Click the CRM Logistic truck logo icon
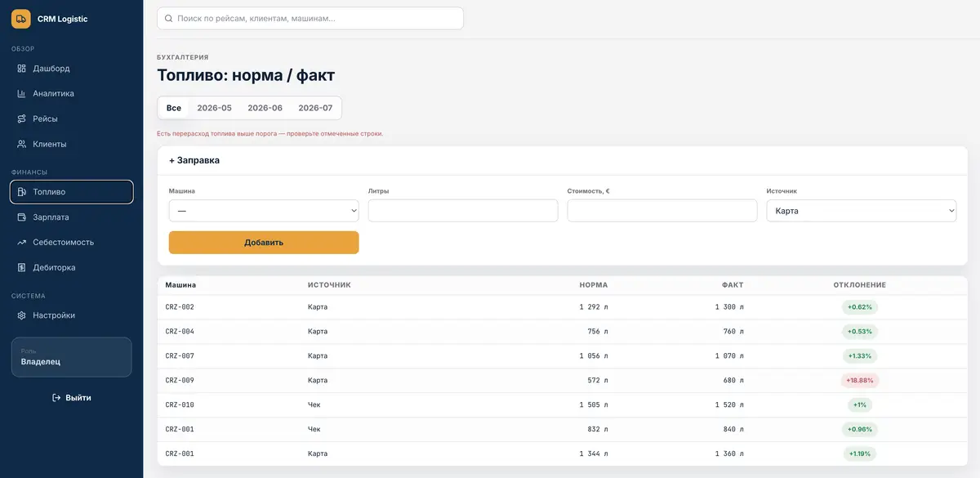980x478 pixels. (x=21, y=19)
